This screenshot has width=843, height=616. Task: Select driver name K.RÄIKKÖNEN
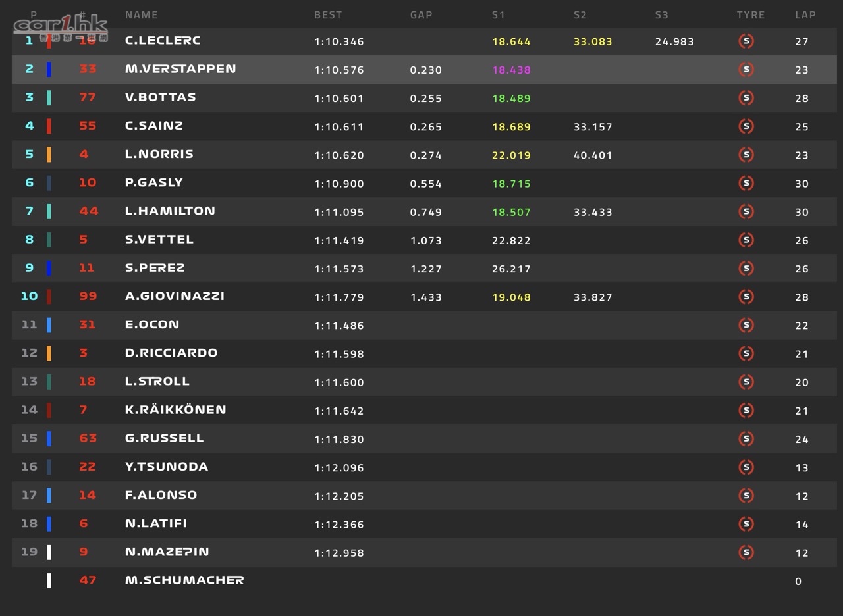pyautogui.click(x=176, y=409)
